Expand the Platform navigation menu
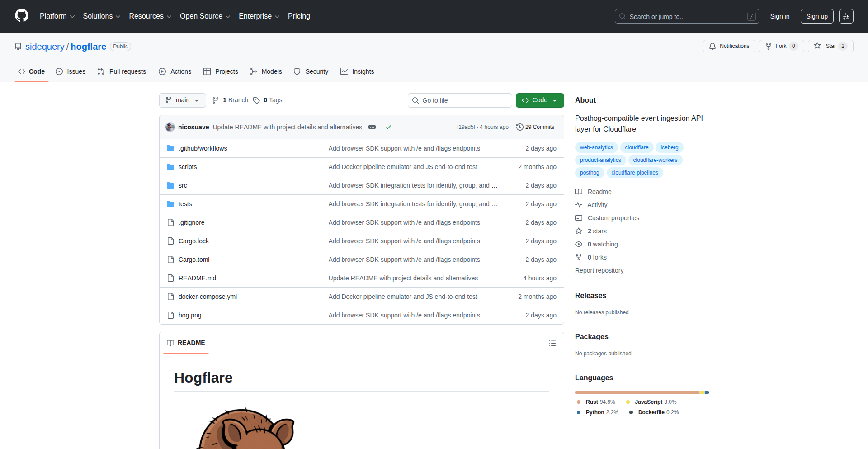 [57, 16]
